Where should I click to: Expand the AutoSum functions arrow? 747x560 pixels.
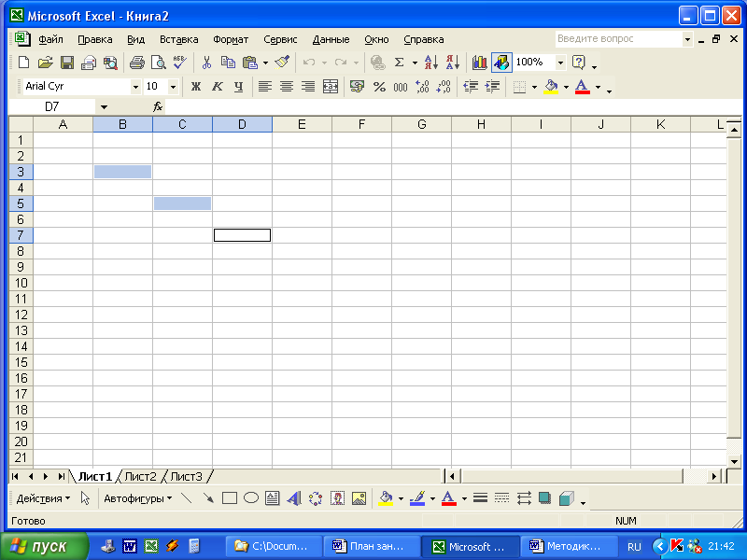[x=415, y=63]
